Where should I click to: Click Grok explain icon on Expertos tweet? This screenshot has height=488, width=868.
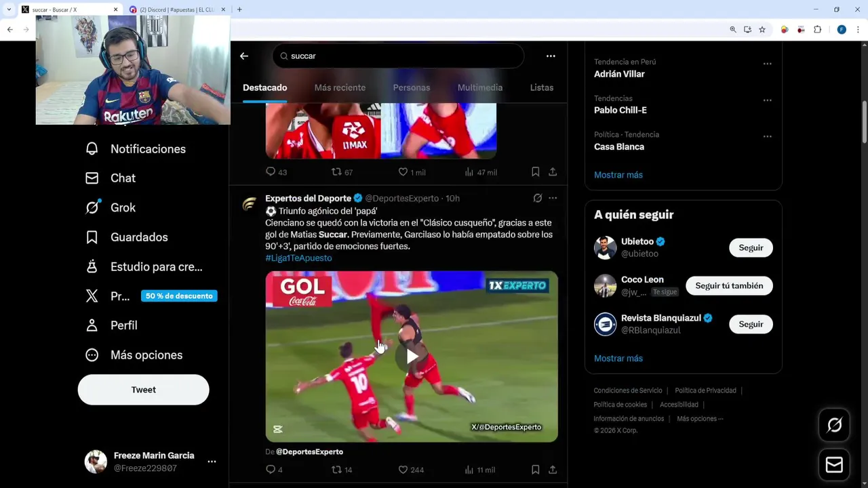pyautogui.click(x=537, y=198)
